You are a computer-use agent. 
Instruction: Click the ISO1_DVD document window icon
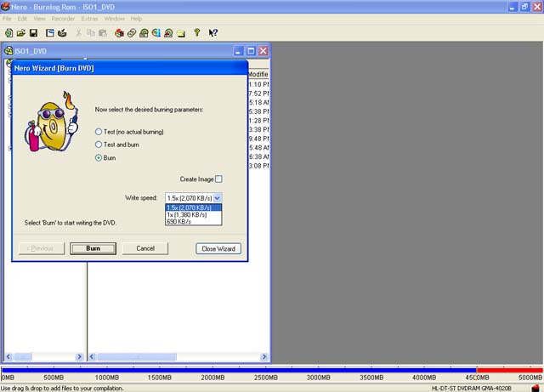pos(8,51)
